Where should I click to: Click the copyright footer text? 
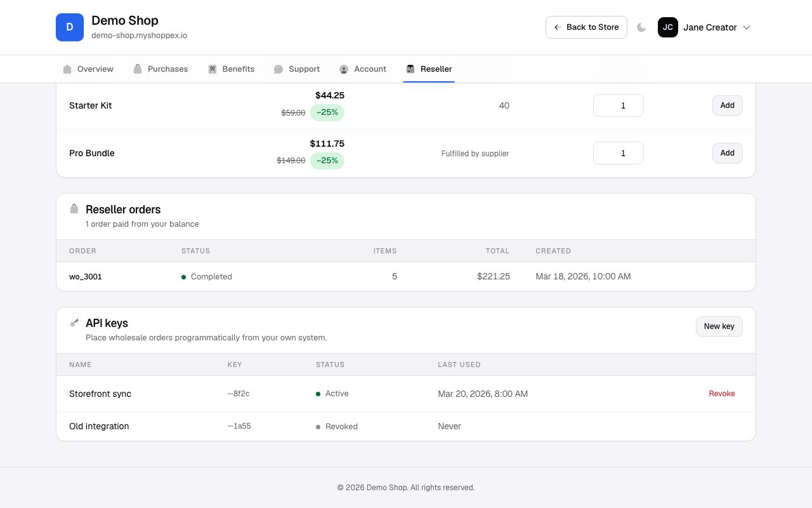[406, 488]
